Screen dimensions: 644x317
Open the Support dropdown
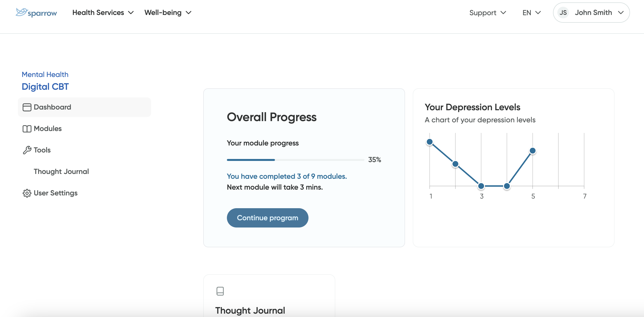pos(488,12)
